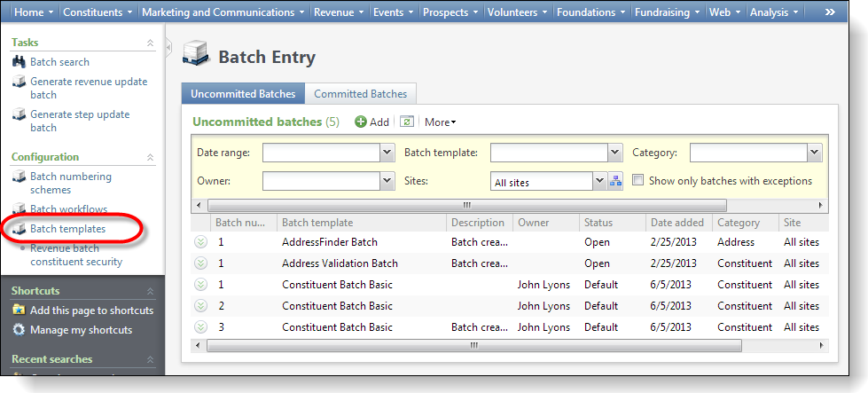Click the refresh list icon
The image size is (868, 393).
pos(407,122)
